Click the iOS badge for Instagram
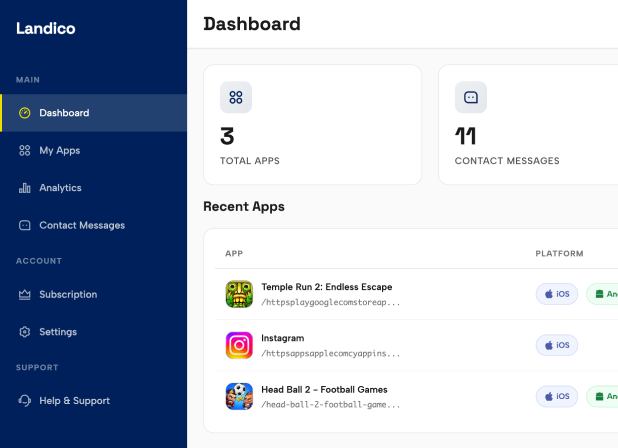 [557, 345]
